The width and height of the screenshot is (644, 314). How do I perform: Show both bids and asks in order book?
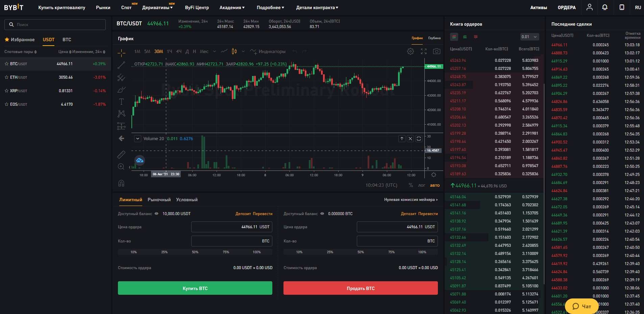tap(454, 36)
